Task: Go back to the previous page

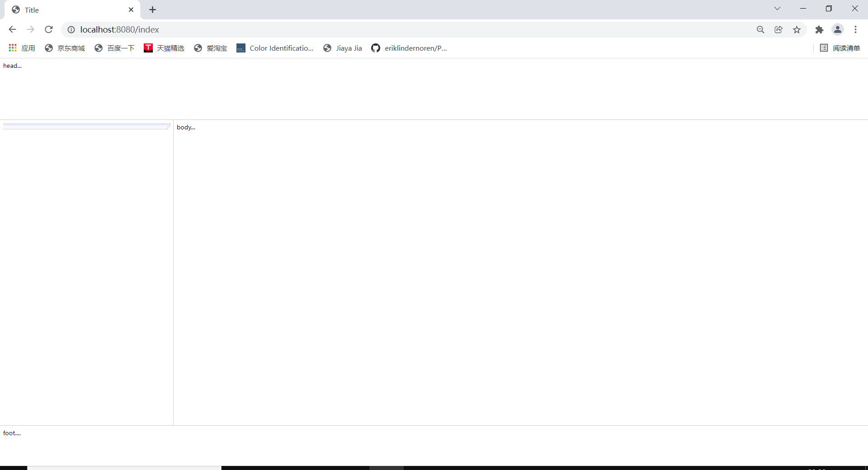Action: point(12,29)
